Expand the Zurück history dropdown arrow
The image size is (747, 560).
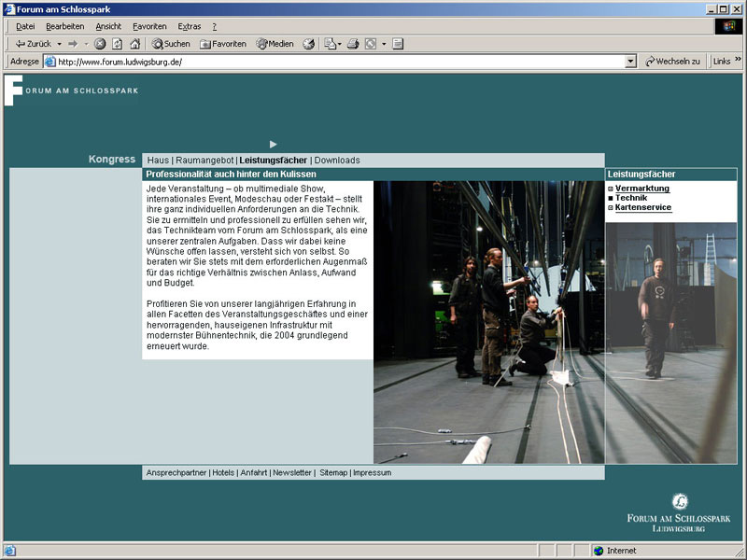point(59,44)
